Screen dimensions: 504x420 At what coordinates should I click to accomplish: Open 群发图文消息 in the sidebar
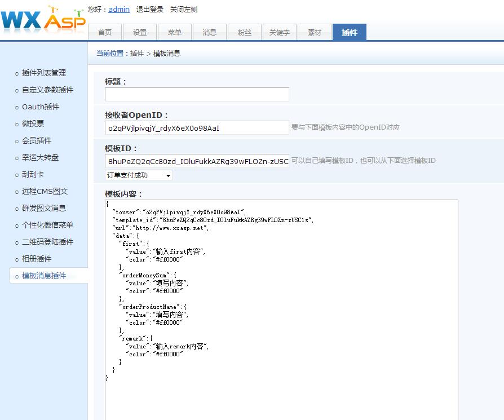[x=44, y=208]
